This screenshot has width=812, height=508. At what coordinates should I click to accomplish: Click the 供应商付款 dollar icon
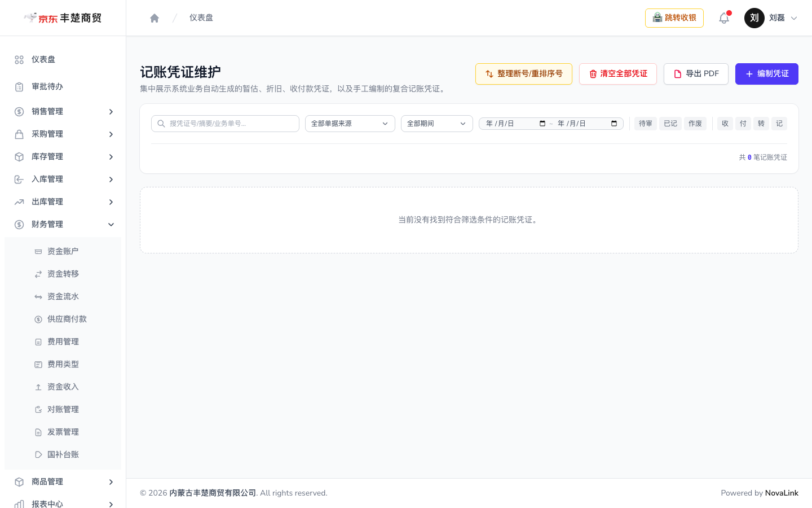[38, 319]
